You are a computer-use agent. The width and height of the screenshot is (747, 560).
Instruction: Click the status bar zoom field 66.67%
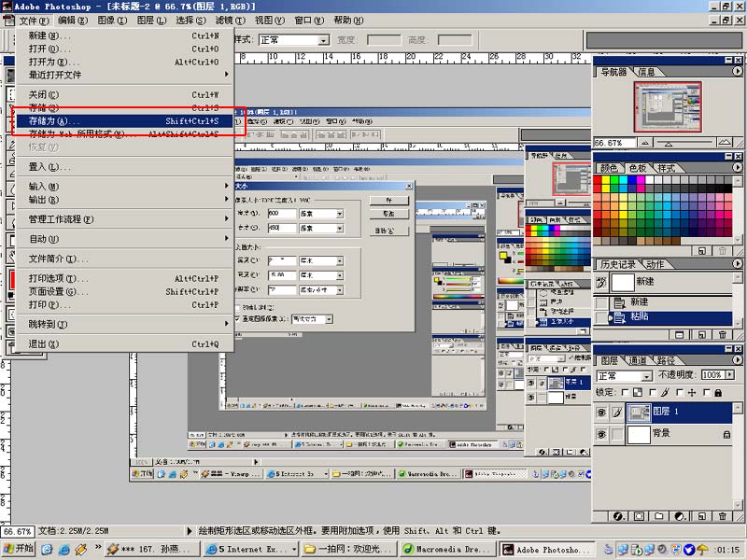[18, 531]
